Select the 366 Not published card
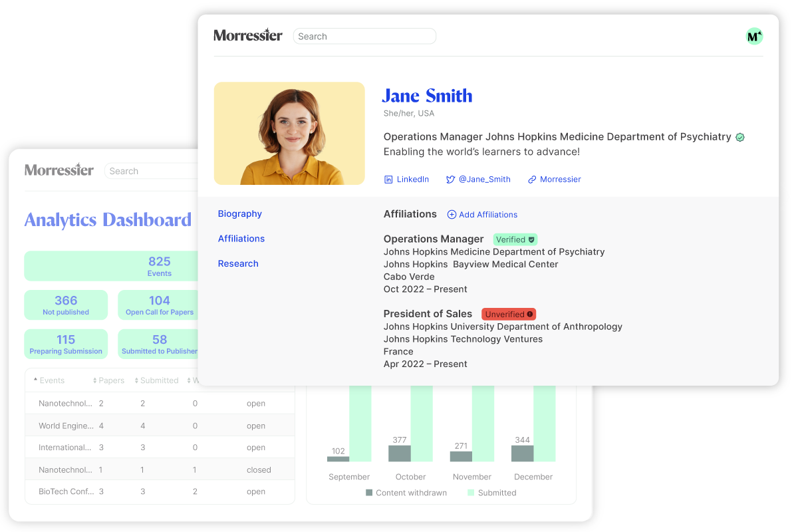The width and height of the screenshot is (798, 532). pos(66,305)
